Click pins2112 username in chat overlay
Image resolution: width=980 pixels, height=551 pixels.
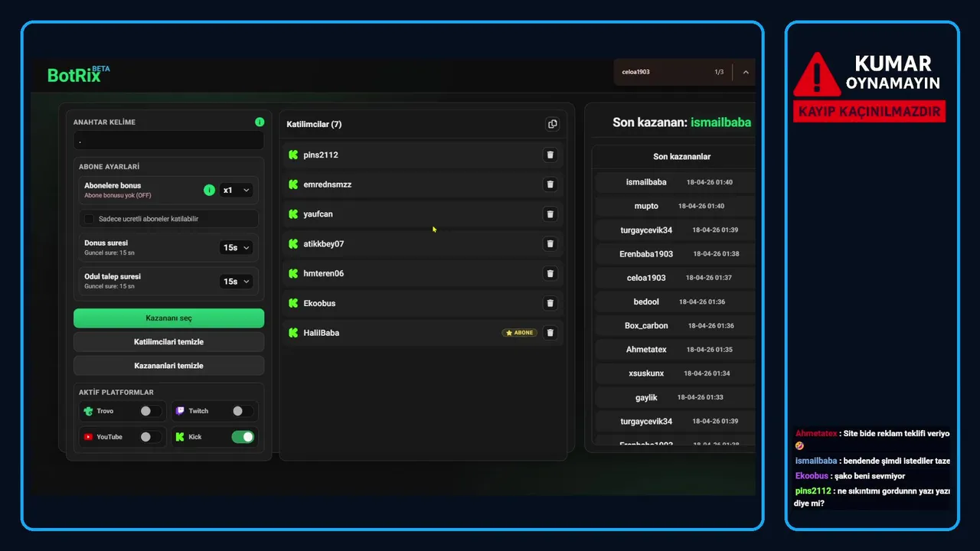pos(813,491)
